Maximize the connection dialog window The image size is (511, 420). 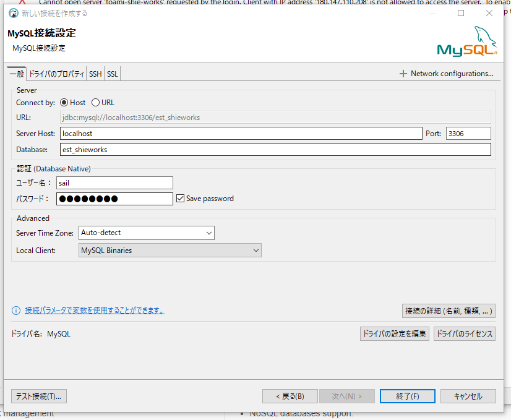(461, 14)
